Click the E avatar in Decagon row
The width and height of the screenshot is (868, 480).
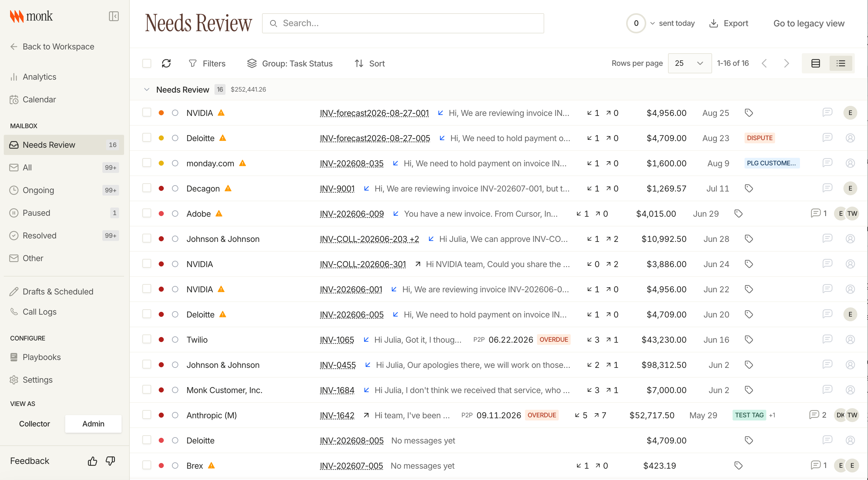850,188
